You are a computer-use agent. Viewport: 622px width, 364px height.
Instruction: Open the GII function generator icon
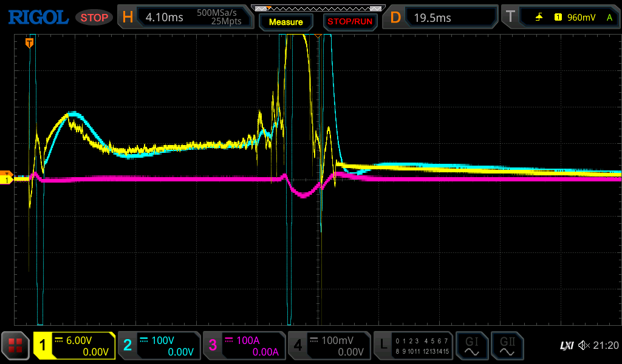[507, 346]
